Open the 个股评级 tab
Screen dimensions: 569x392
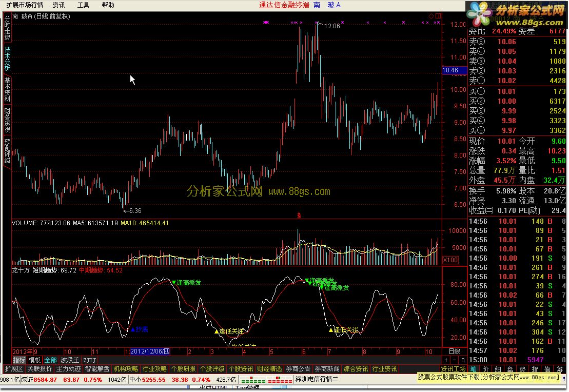(212, 369)
